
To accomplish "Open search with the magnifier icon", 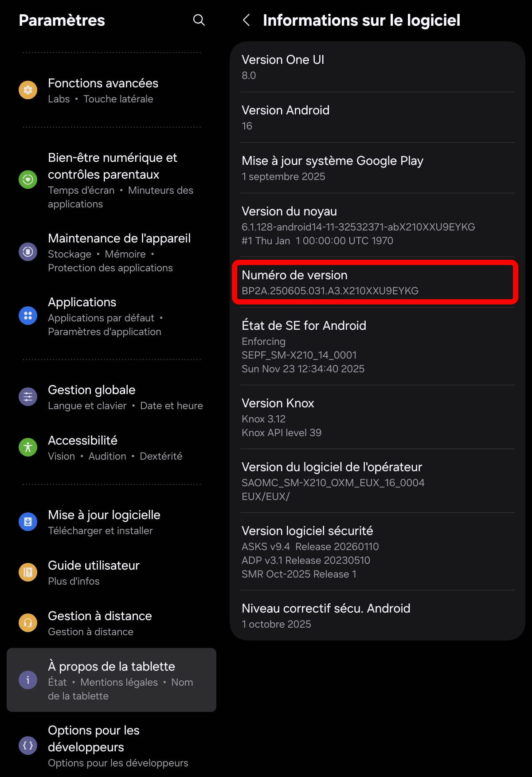I will [199, 20].
